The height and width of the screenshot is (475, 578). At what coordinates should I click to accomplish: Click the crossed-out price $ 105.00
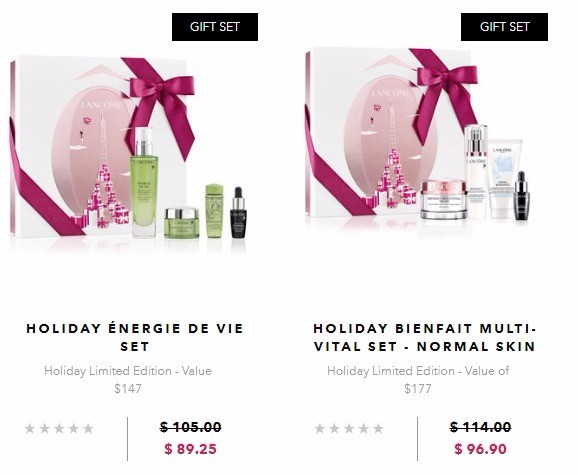click(x=191, y=427)
